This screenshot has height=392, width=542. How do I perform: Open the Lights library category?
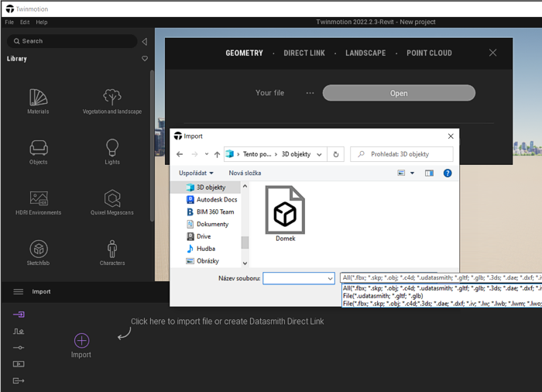pyautogui.click(x=112, y=152)
